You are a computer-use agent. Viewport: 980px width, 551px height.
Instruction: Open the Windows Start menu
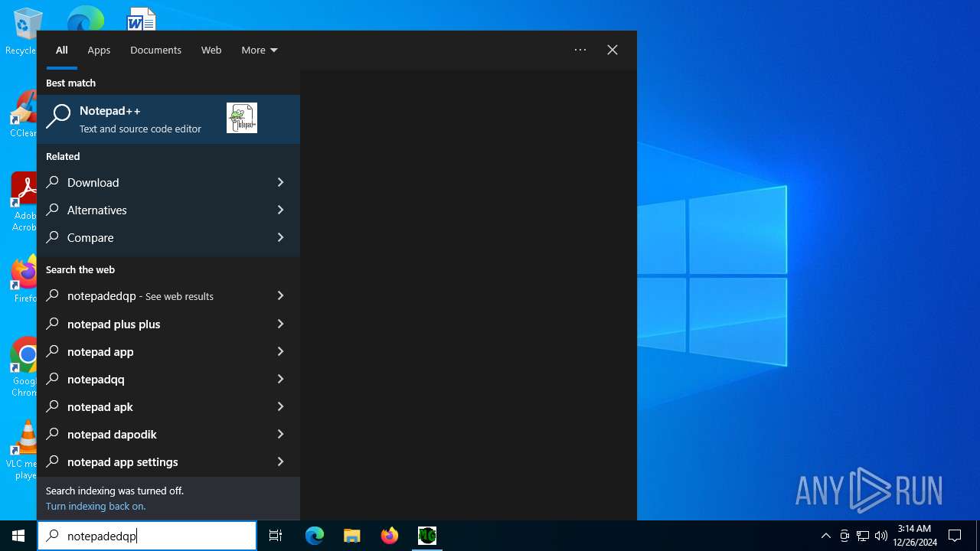18,536
